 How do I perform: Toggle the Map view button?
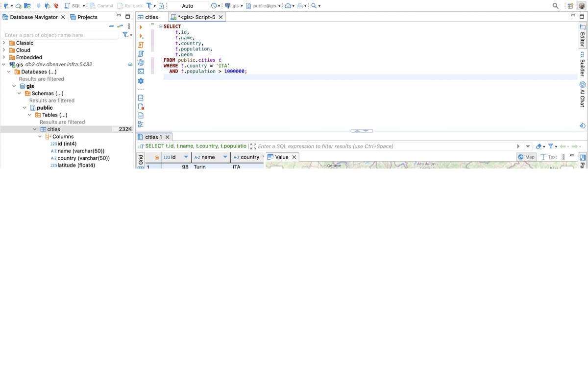click(527, 157)
